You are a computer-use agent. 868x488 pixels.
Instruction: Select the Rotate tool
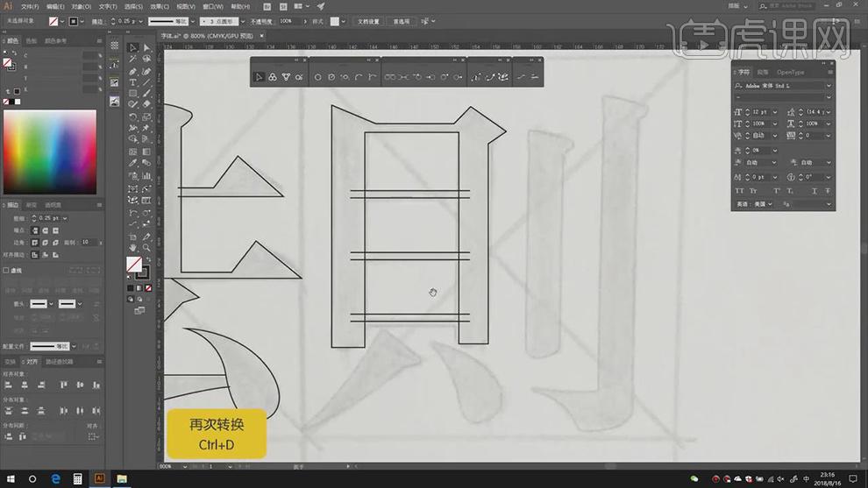(133, 117)
